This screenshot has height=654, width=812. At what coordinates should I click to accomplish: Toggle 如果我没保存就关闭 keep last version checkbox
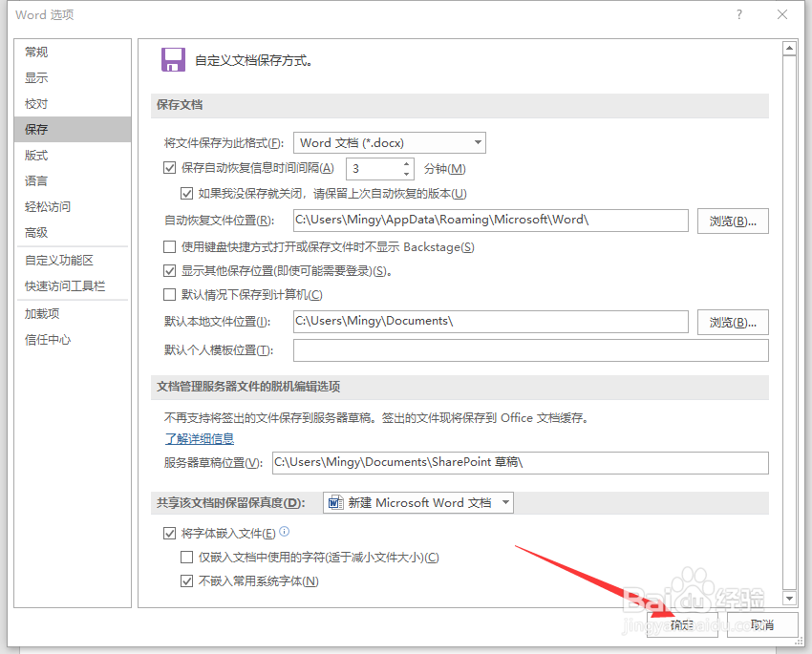(x=186, y=194)
